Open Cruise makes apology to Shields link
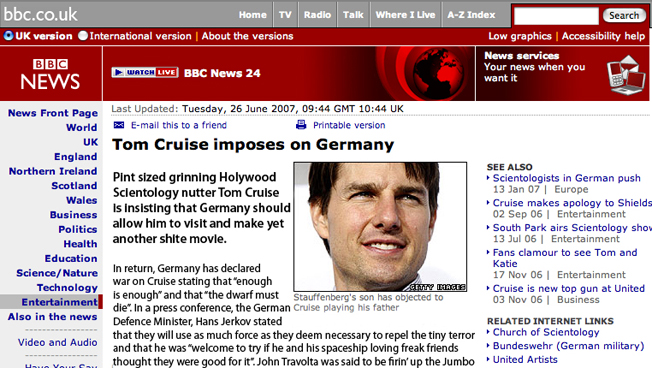Screen dimensions: 652x368 click(x=572, y=203)
